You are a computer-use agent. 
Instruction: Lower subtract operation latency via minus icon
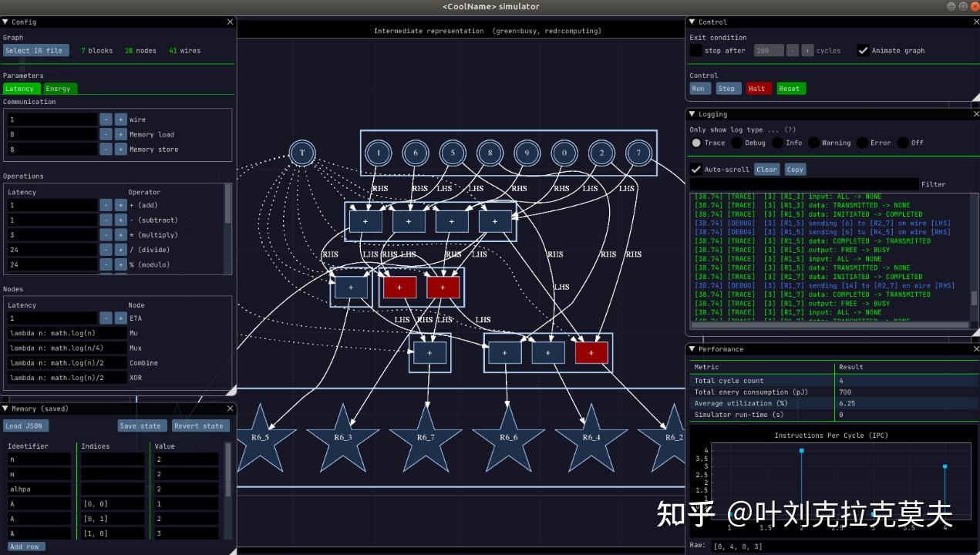click(106, 220)
